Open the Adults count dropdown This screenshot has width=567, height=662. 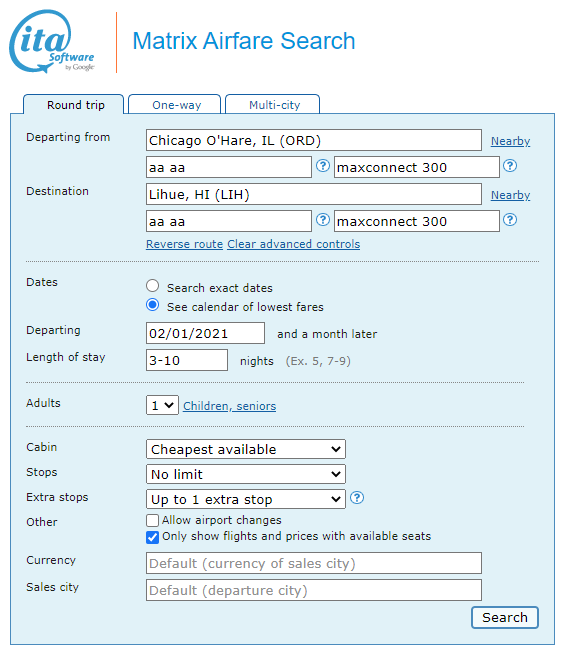point(163,405)
